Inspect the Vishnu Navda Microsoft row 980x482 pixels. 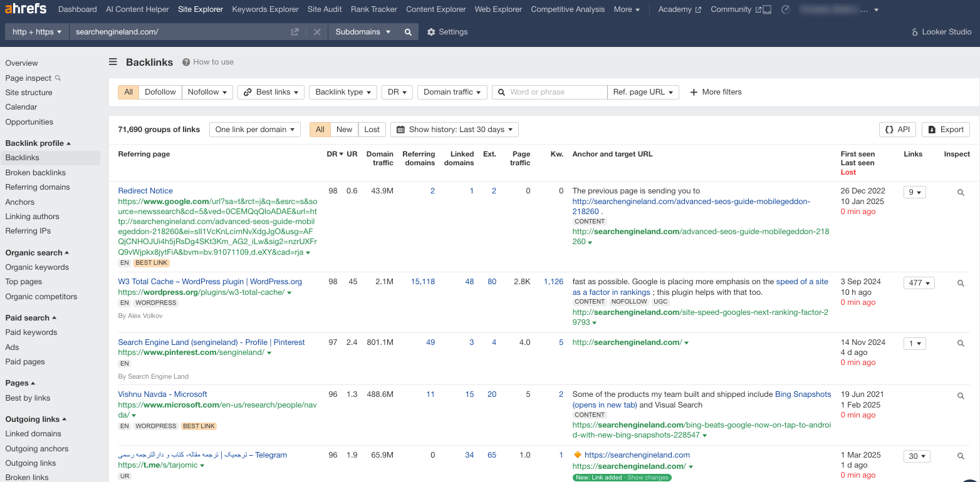pyautogui.click(x=961, y=396)
